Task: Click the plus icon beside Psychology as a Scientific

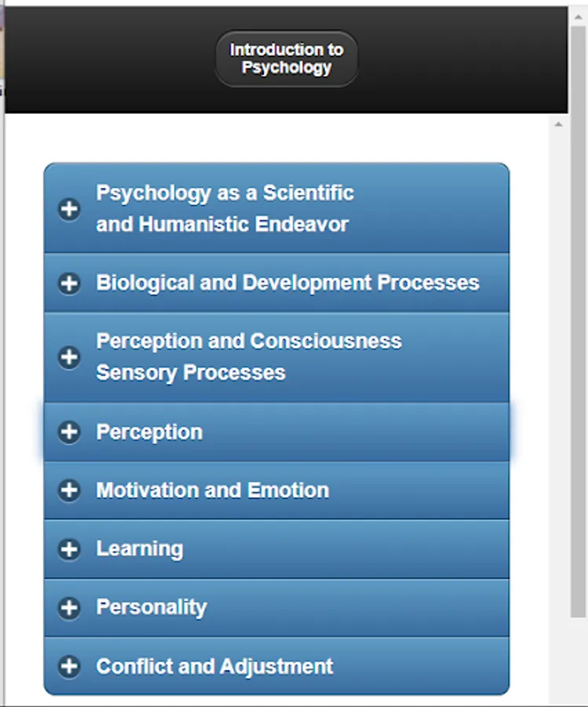Action: coord(69,209)
